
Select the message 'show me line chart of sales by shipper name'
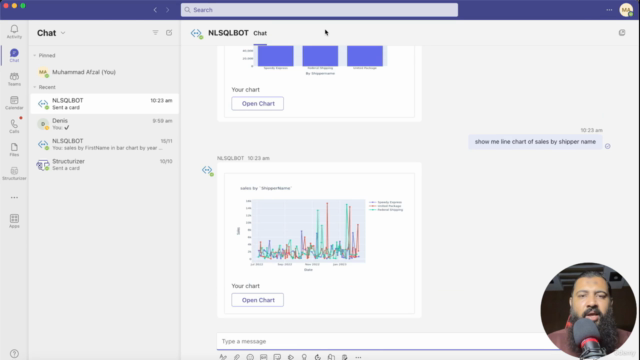(x=535, y=142)
